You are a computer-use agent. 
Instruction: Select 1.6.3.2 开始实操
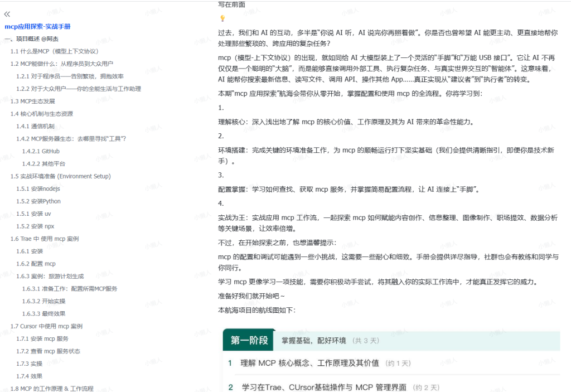pyautogui.click(x=43, y=301)
